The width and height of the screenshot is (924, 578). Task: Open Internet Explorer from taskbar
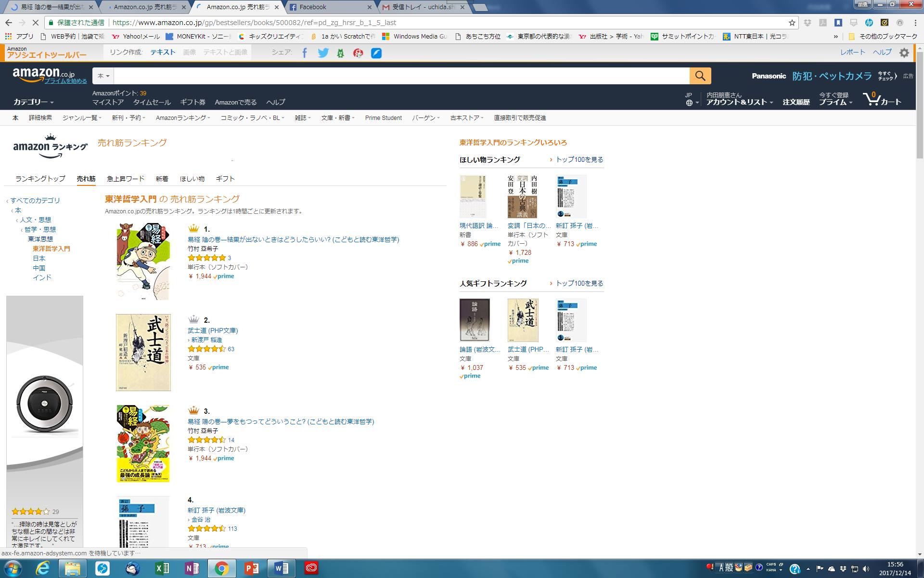[x=43, y=569]
